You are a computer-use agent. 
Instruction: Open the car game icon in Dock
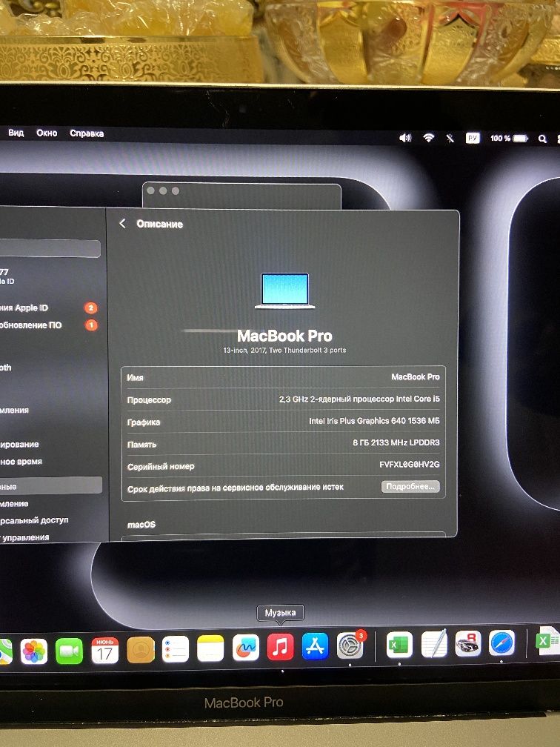(468, 643)
